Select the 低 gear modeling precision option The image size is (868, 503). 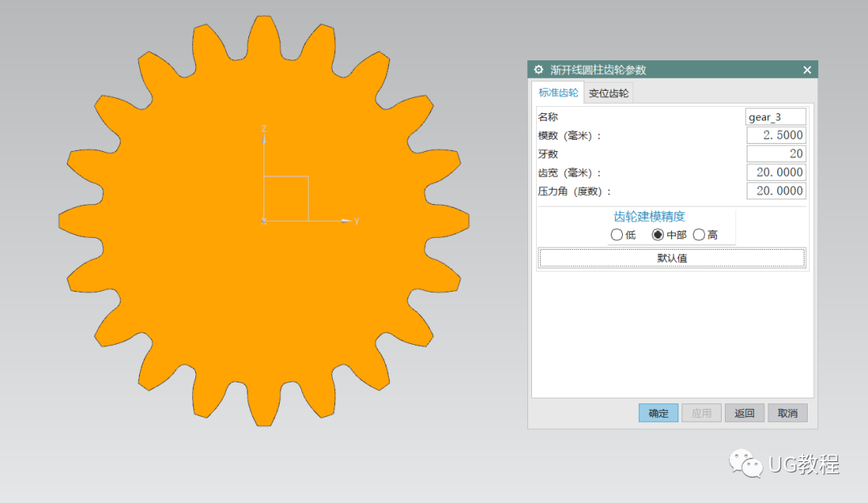(x=617, y=235)
